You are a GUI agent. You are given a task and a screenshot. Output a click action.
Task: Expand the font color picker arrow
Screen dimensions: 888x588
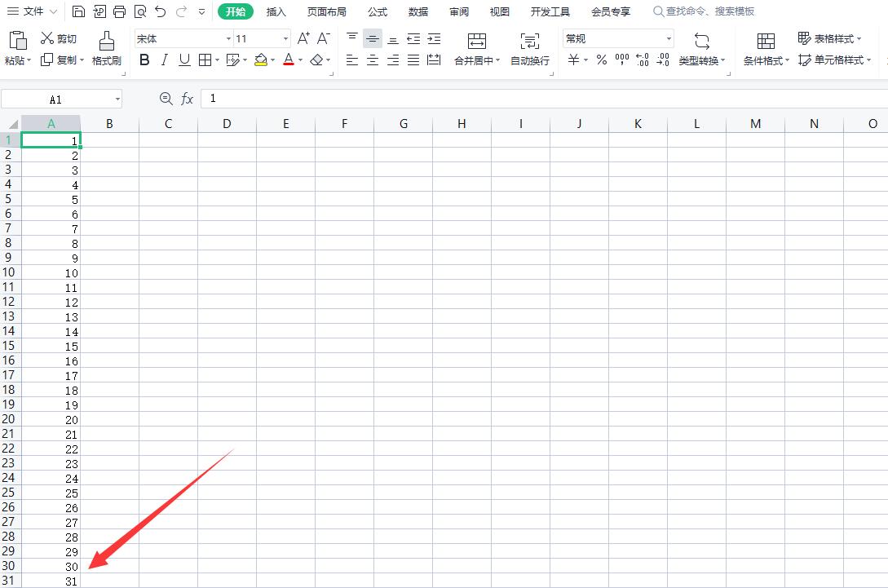click(x=300, y=60)
